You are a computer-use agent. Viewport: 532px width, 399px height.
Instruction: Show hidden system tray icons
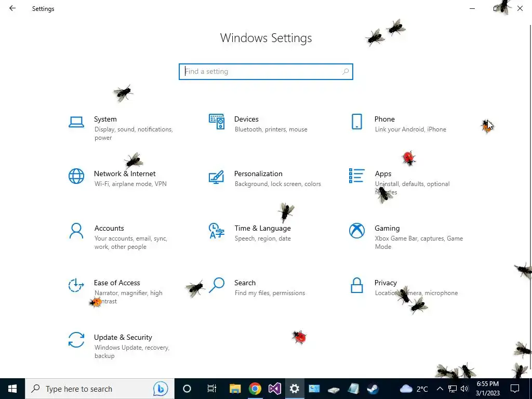point(440,389)
